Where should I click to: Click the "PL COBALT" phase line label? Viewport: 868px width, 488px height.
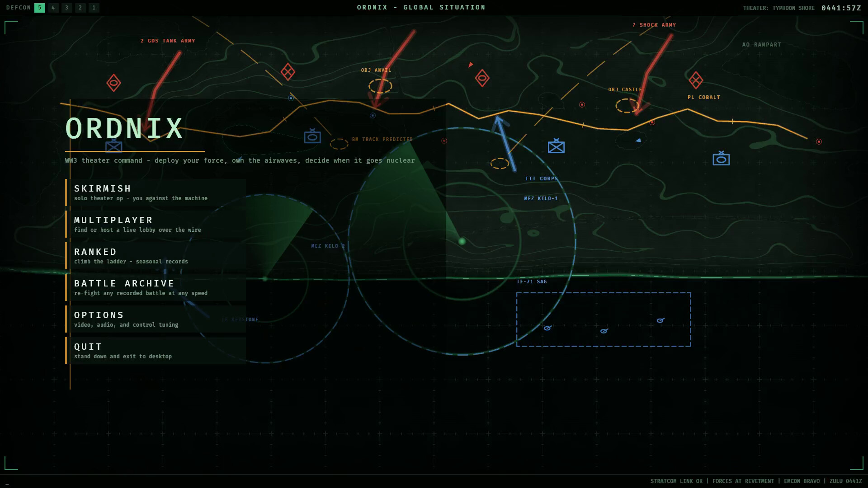click(704, 97)
